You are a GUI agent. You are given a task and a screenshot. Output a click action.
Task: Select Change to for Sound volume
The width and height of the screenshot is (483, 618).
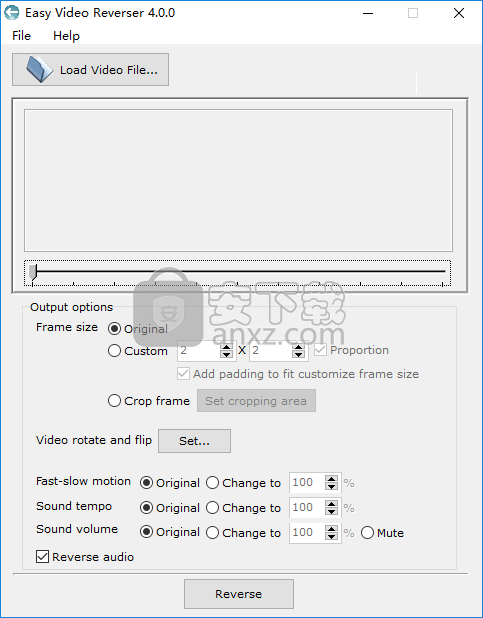tap(213, 532)
